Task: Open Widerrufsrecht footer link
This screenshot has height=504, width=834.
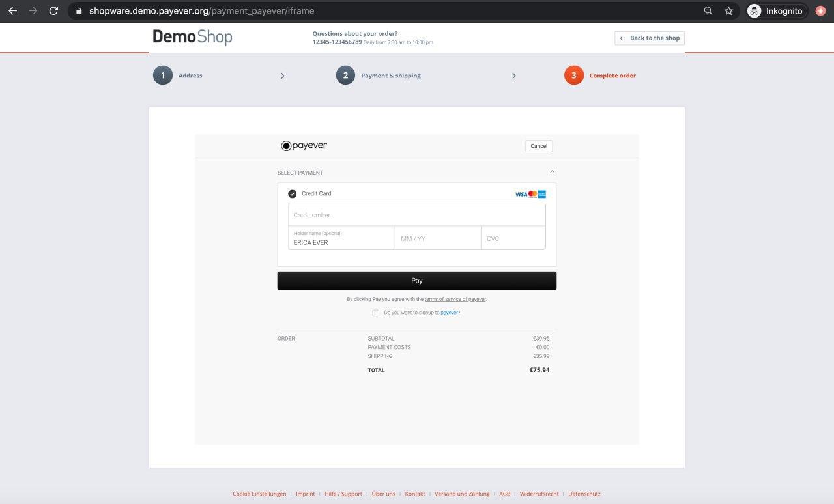Action: coord(539,494)
